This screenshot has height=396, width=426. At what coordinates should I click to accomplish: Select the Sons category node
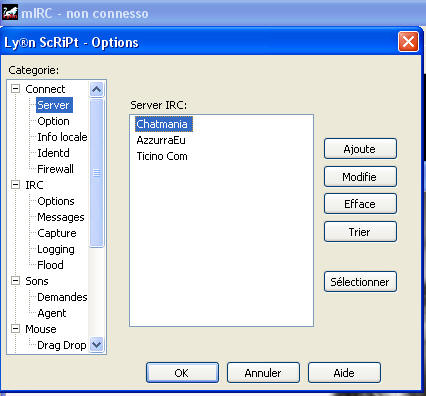pos(37,281)
